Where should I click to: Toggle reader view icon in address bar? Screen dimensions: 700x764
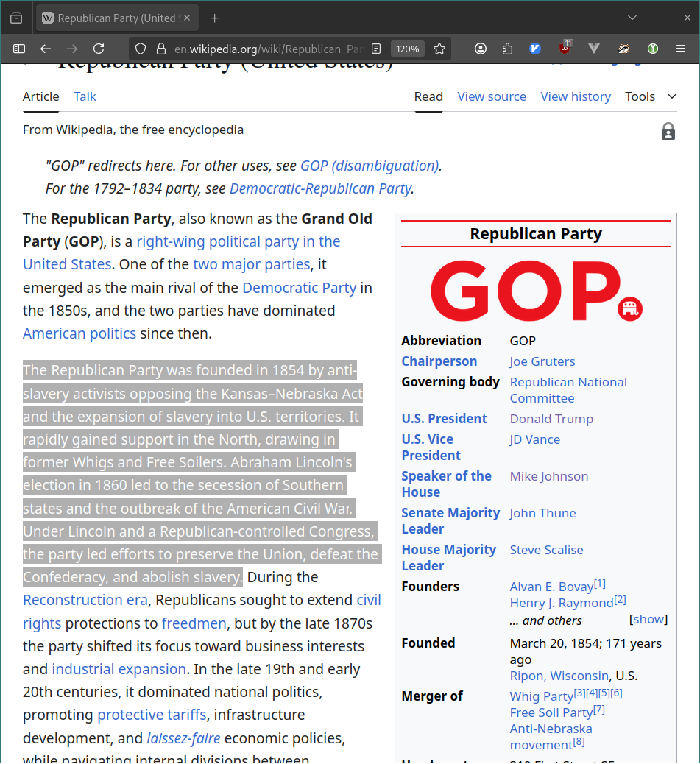point(376,49)
